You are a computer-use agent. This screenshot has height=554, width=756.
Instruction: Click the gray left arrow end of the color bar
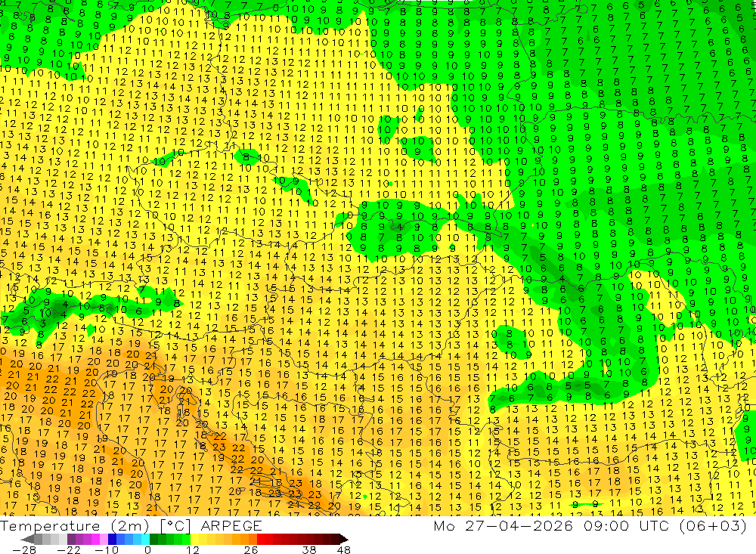tap(27, 539)
